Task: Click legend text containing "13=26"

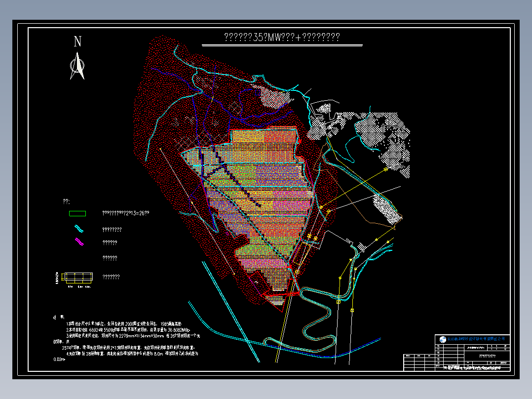Action: point(125,213)
